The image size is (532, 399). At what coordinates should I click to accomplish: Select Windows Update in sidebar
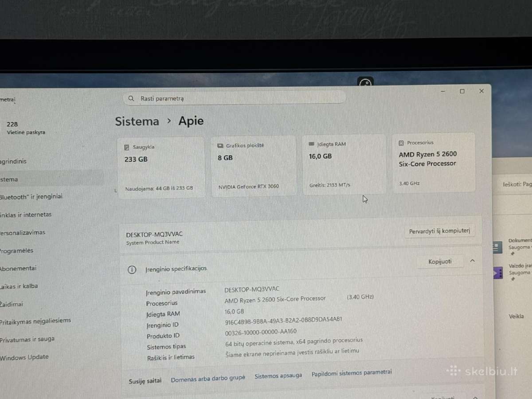(x=24, y=357)
